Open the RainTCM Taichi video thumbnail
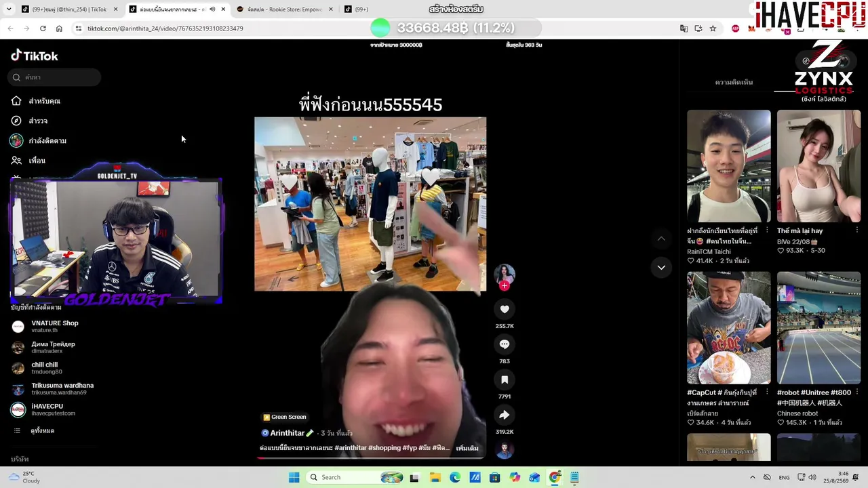This screenshot has width=868, height=488. pyautogui.click(x=729, y=166)
